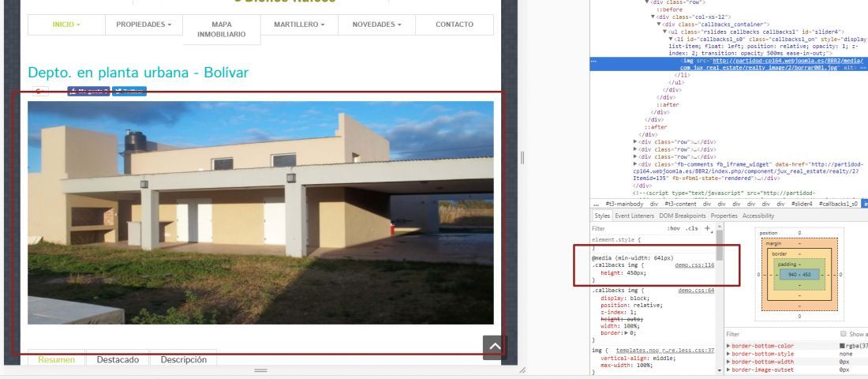Expand border-bottom-style computed property

[728, 354]
